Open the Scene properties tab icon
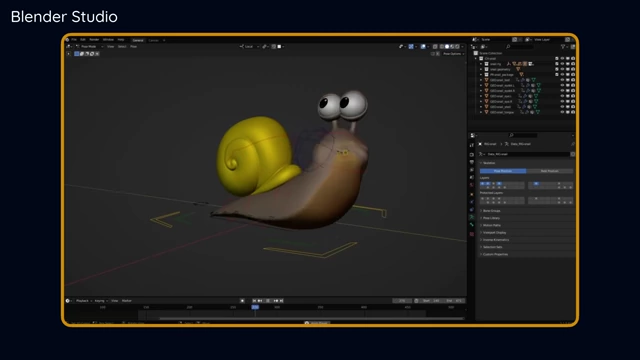Viewport: 640px width, 360px height. [x=472, y=178]
